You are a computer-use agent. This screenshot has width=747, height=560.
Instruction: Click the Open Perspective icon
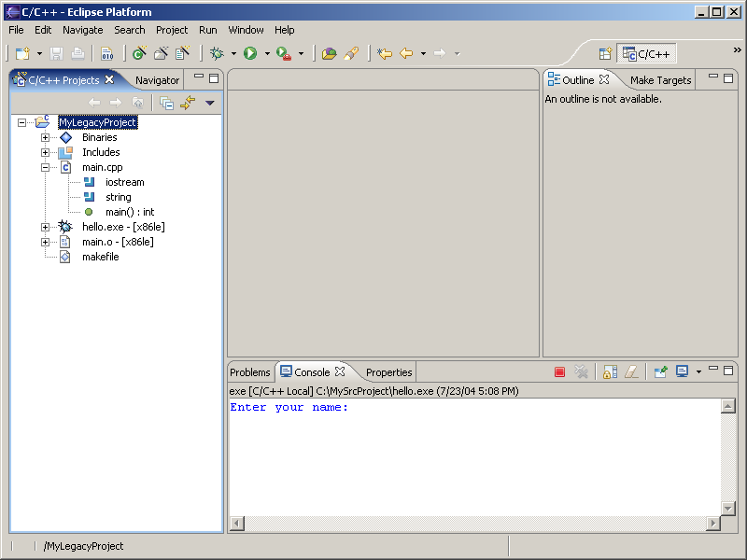pyautogui.click(x=605, y=54)
